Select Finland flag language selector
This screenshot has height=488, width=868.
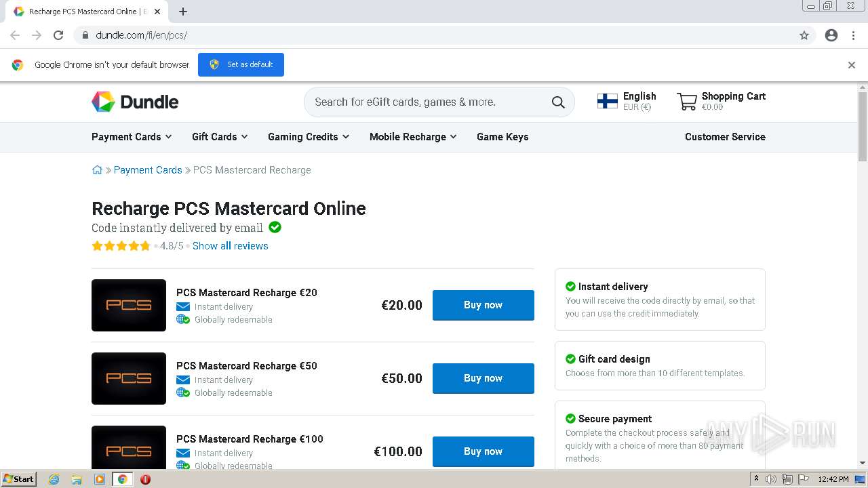coord(607,101)
